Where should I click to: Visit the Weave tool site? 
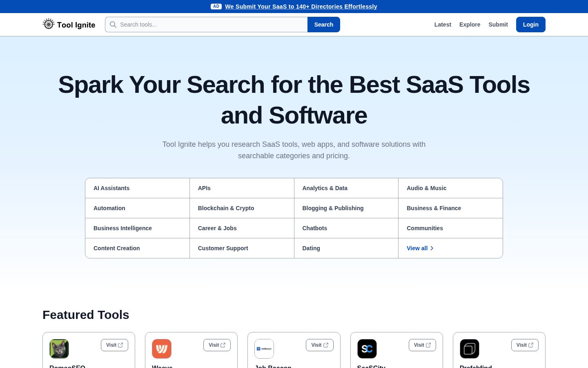(x=217, y=345)
